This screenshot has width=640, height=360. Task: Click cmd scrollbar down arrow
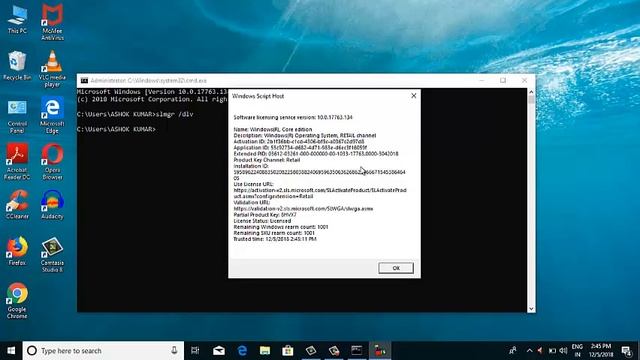[531, 309]
